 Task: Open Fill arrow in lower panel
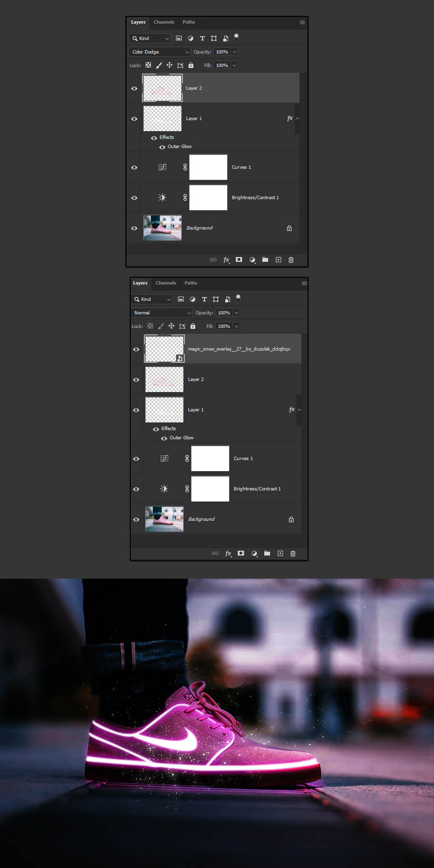[236, 326]
